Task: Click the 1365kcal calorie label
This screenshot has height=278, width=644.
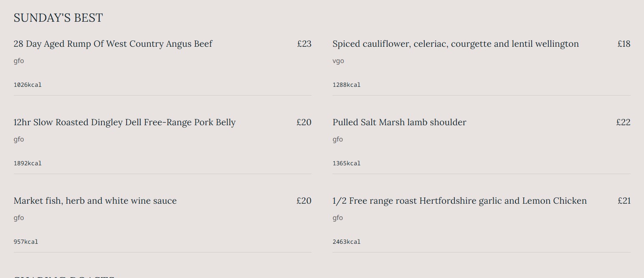Action: pos(346,163)
